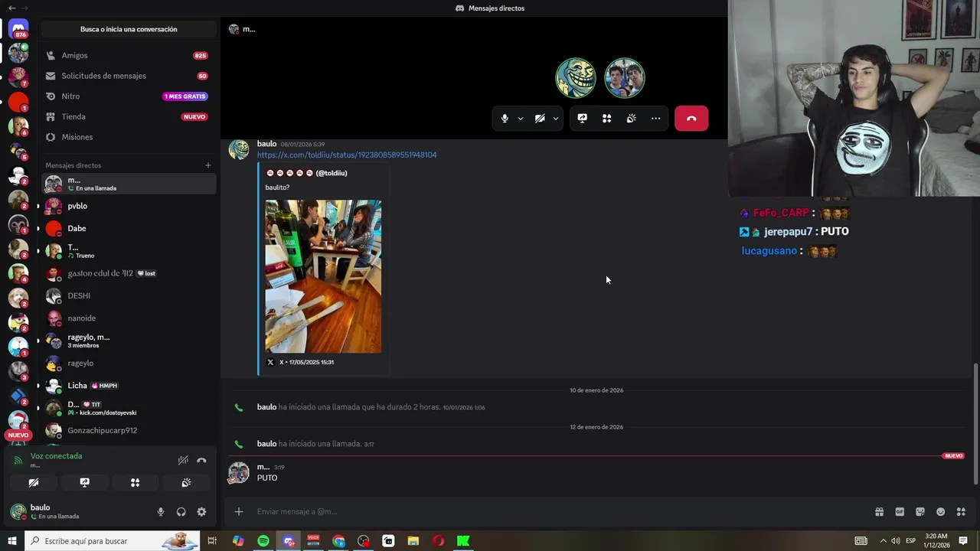This screenshot has height=551, width=980.
Task: Open the direct message with Dabe
Action: click(x=129, y=228)
